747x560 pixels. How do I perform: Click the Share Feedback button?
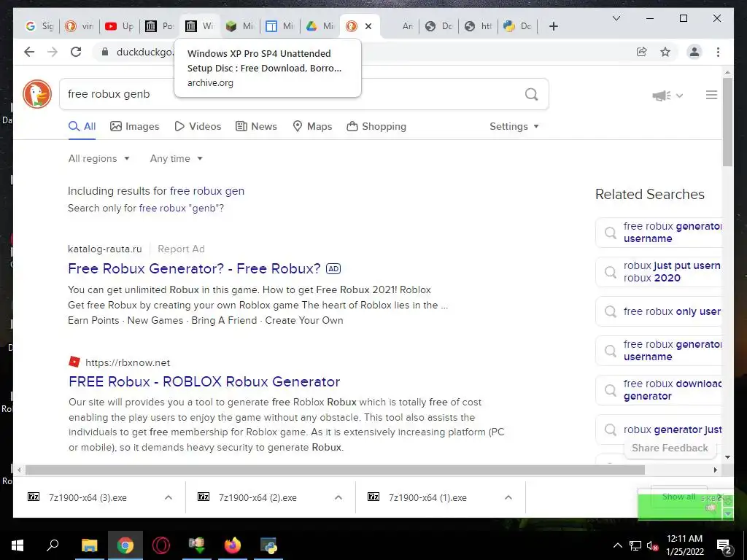[x=670, y=448]
